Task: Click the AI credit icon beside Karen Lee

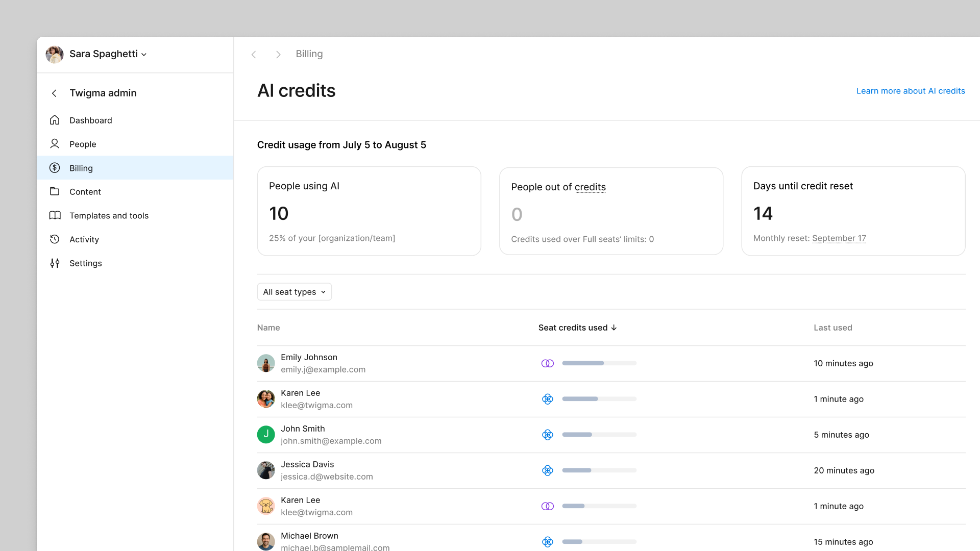Action: click(x=548, y=399)
